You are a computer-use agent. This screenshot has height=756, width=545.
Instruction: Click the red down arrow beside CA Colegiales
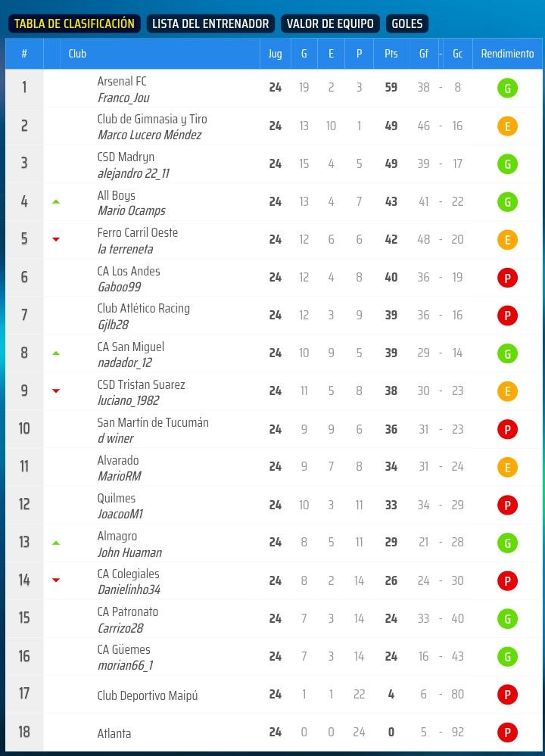tap(55, 580)
